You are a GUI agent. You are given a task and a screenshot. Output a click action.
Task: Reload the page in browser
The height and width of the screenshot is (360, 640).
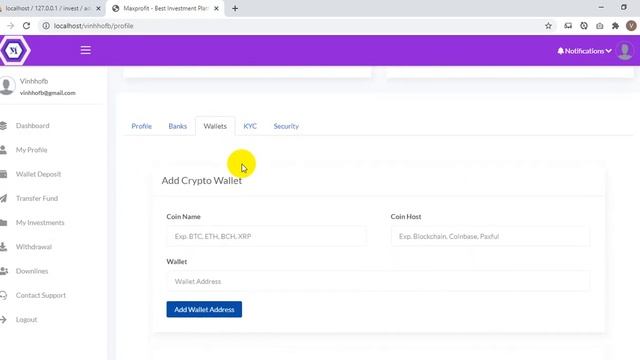click(x=27, y=26)
